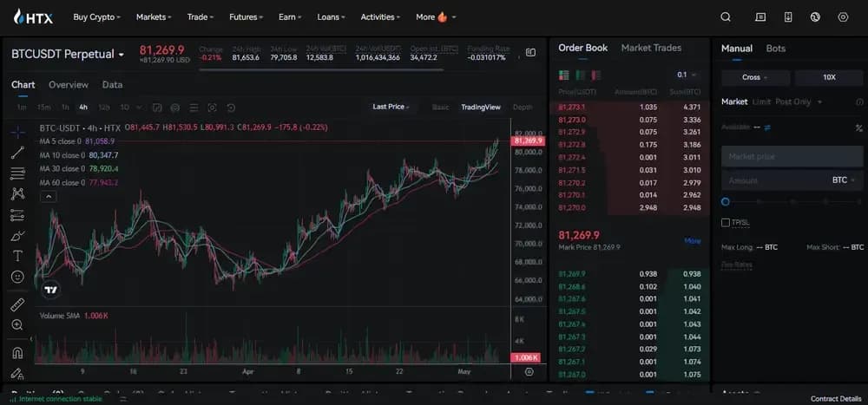Select the 1h timeframe
Viewport: 868px width, 405px height.
pyautogui.click(x=65, y=108)
